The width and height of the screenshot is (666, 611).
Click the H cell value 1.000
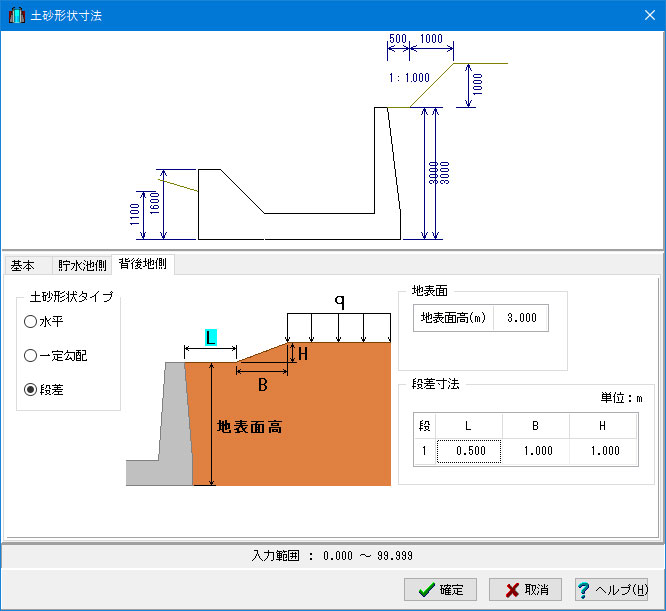coord(603,451)
